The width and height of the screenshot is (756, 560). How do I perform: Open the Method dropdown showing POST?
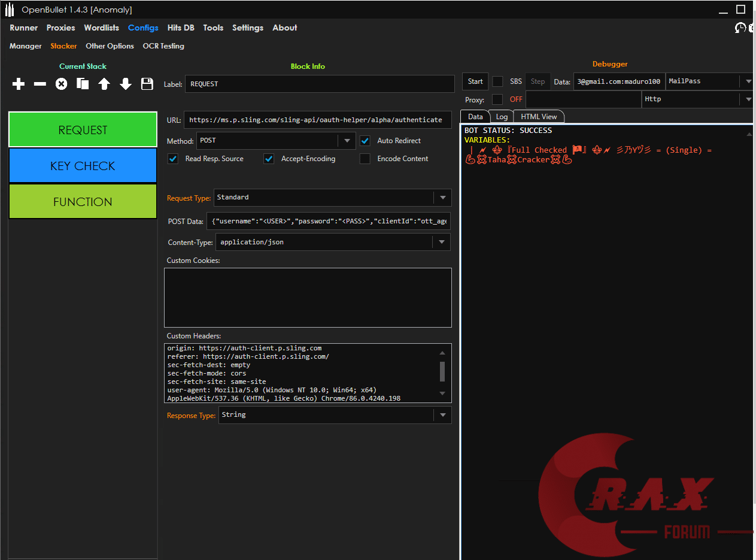pos(347,141)
